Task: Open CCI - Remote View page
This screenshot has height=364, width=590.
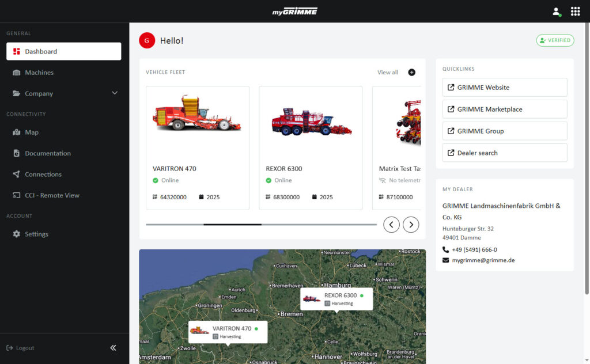Action: [x=52, y=195]
